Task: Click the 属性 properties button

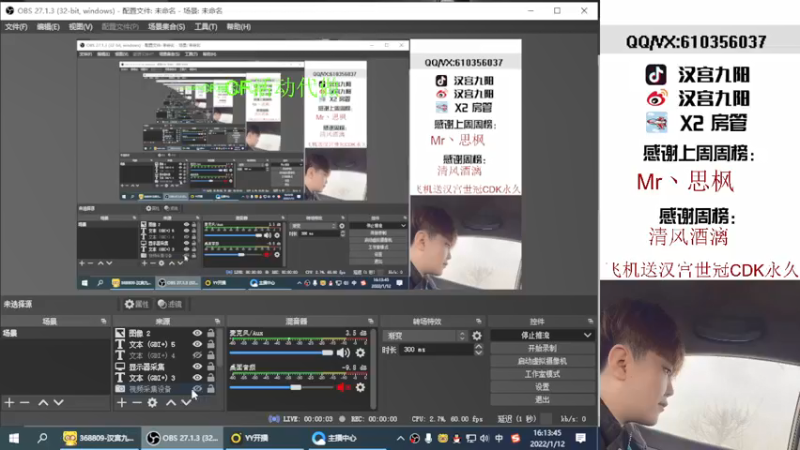Action: pyautogui.click(x=136, y=304)
